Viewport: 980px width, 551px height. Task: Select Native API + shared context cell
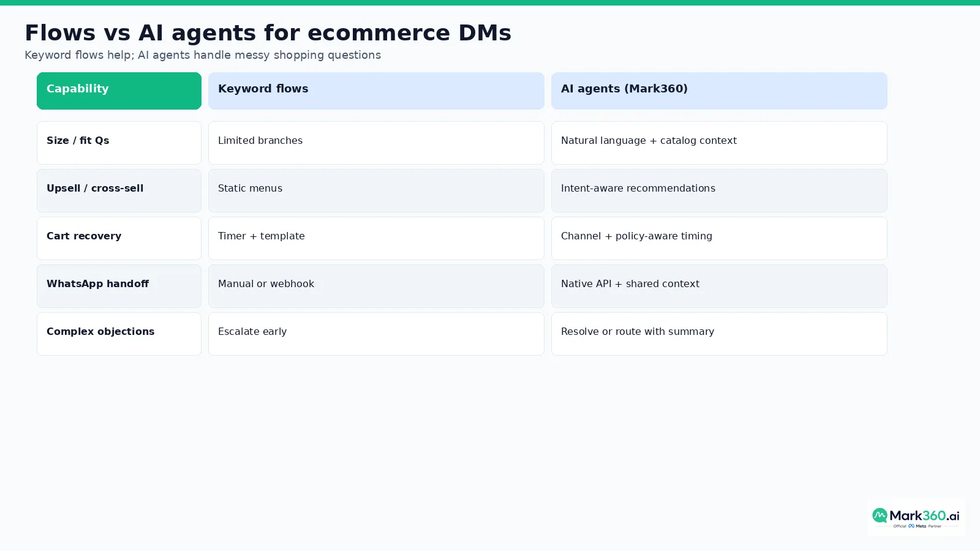tap(719, 286)
